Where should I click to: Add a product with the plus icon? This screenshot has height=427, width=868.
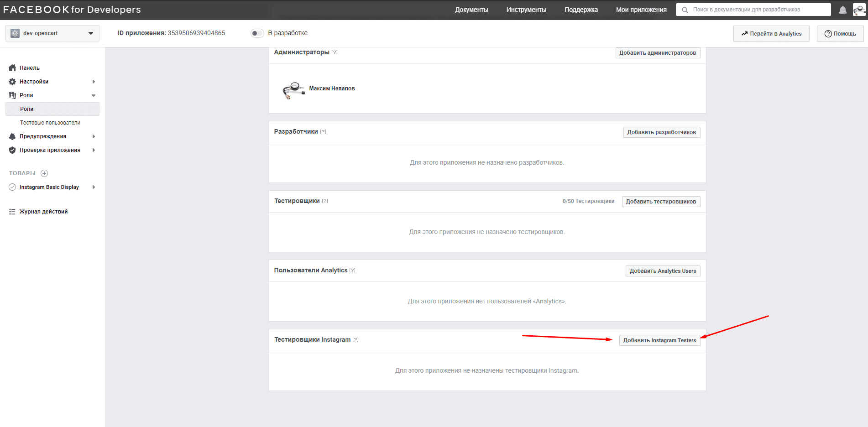44,173
